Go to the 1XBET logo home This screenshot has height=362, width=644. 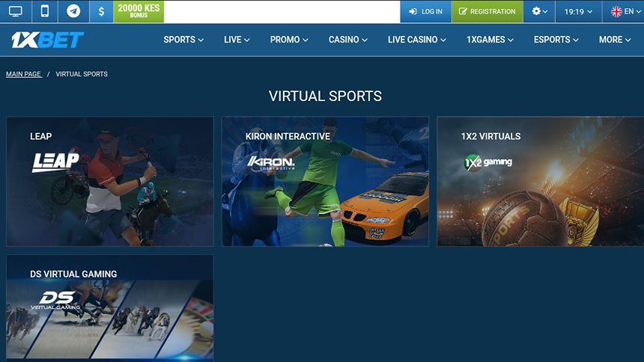pos(48,40)
